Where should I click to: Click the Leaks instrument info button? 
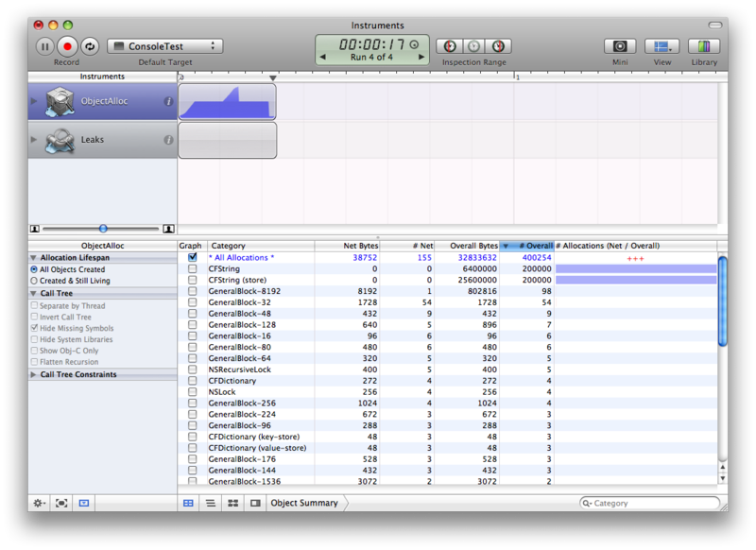[168, 140]
